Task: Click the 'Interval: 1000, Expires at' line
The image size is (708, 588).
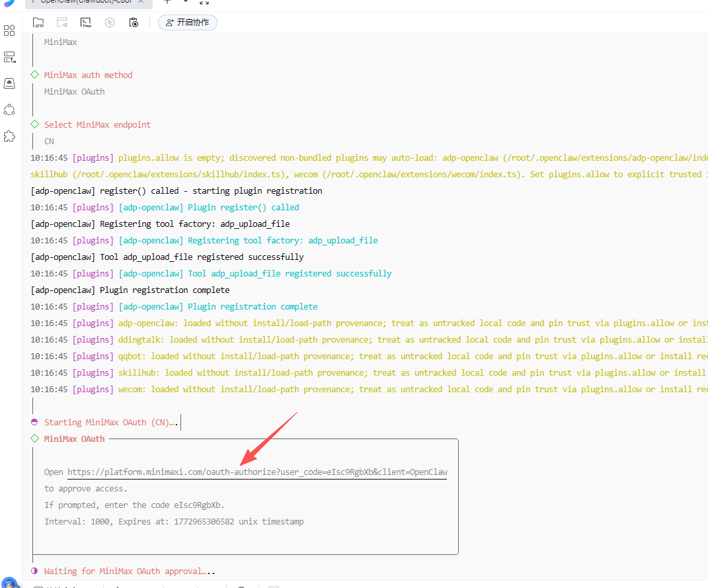Action: (174, 522)
